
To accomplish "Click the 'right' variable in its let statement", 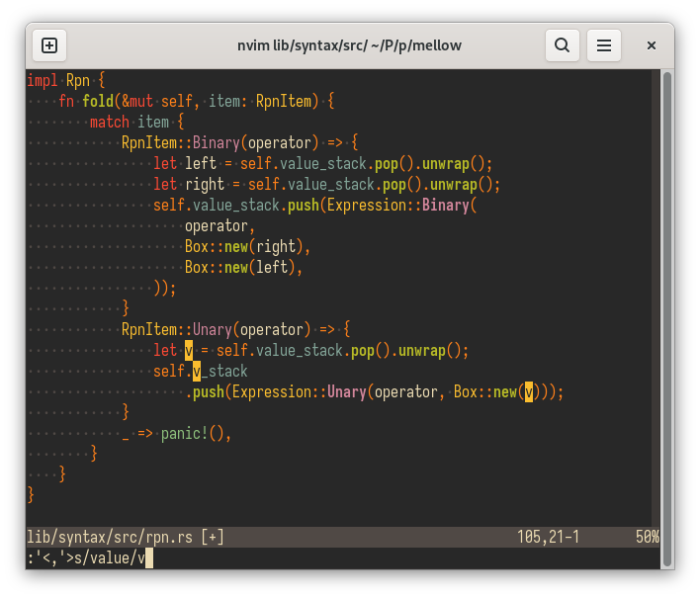I will 205,184.
